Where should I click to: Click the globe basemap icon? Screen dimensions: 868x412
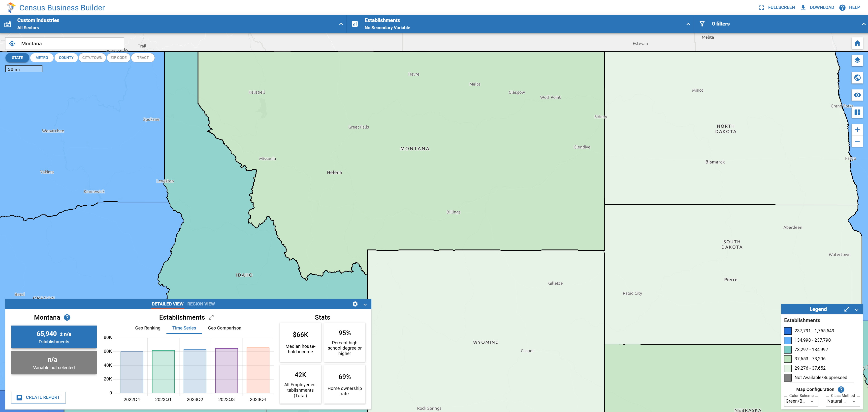point(857,78)
